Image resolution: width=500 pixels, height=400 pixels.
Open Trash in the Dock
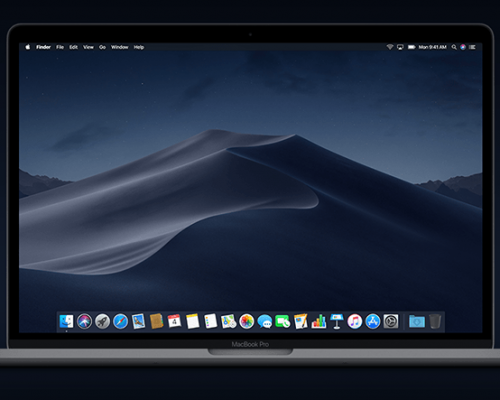435,322
